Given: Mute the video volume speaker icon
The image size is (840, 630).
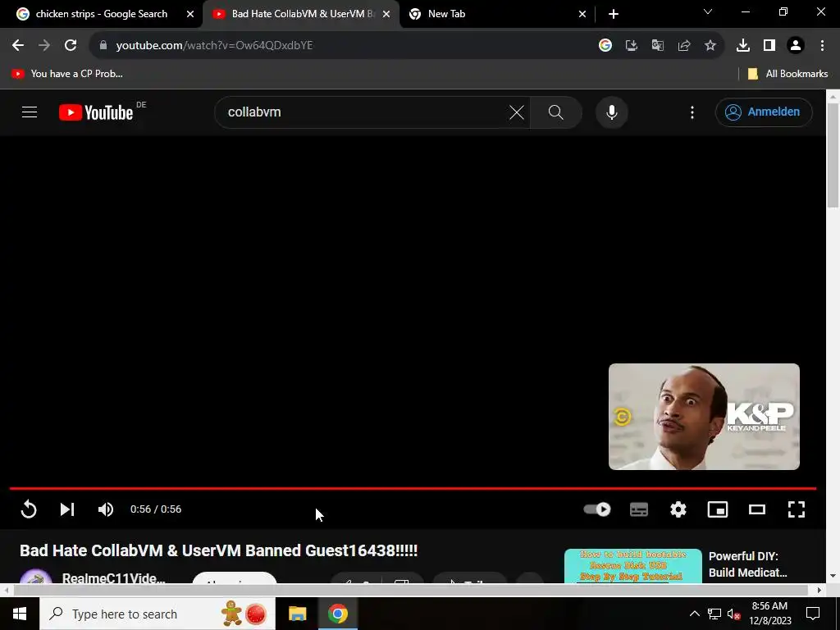Looking at the screenshot, I should pyautogui.click(x=106, y=509).
